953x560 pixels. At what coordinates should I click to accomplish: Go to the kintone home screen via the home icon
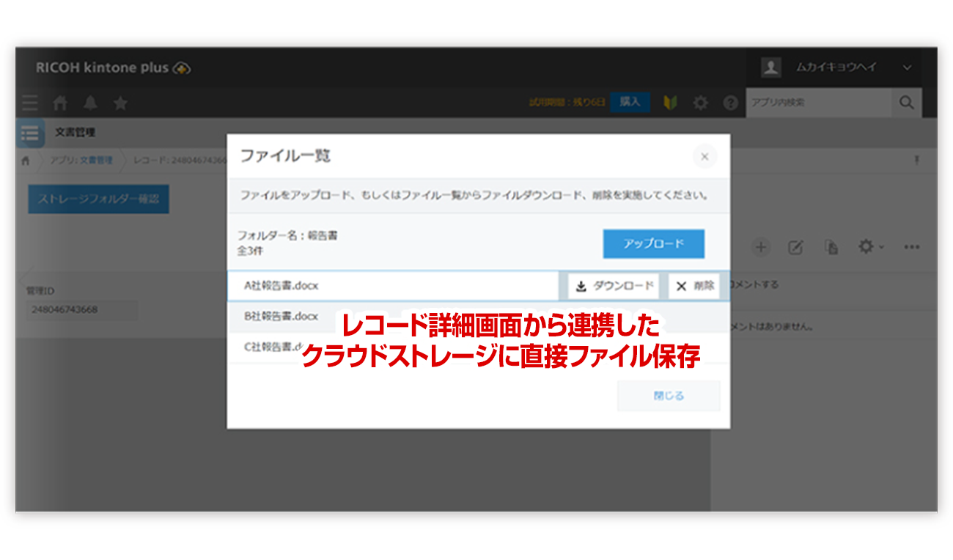pos(60,103)
